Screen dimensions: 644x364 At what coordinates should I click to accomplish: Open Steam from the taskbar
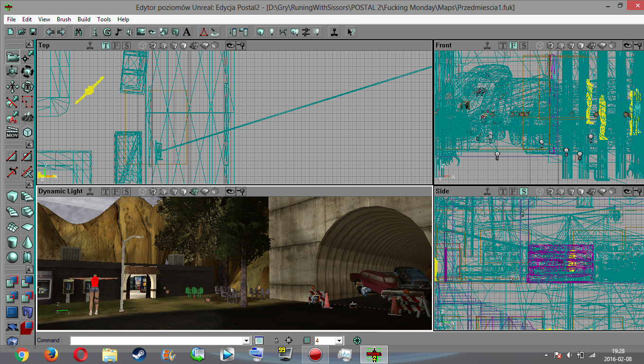click(139, 354)
